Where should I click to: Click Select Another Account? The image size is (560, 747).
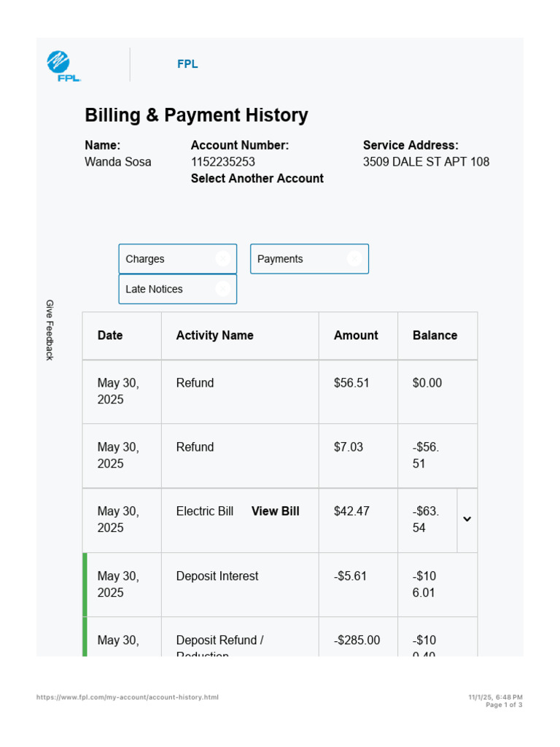point(257,178)
